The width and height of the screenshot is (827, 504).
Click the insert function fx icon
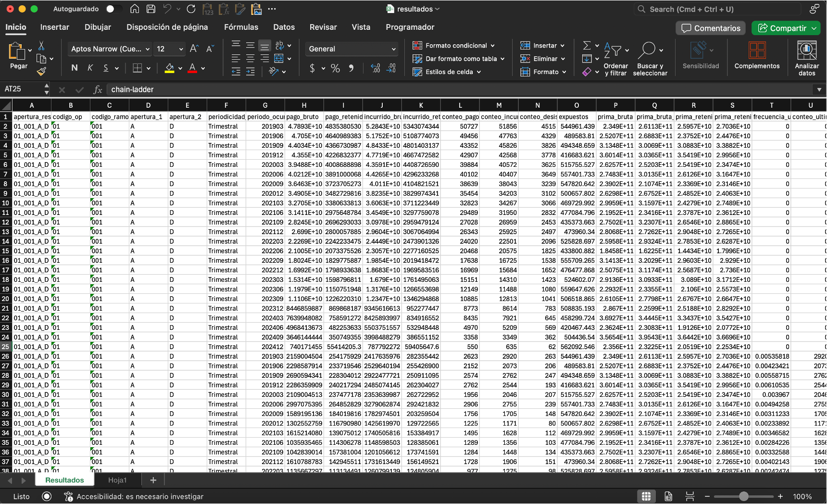[98, 89]
